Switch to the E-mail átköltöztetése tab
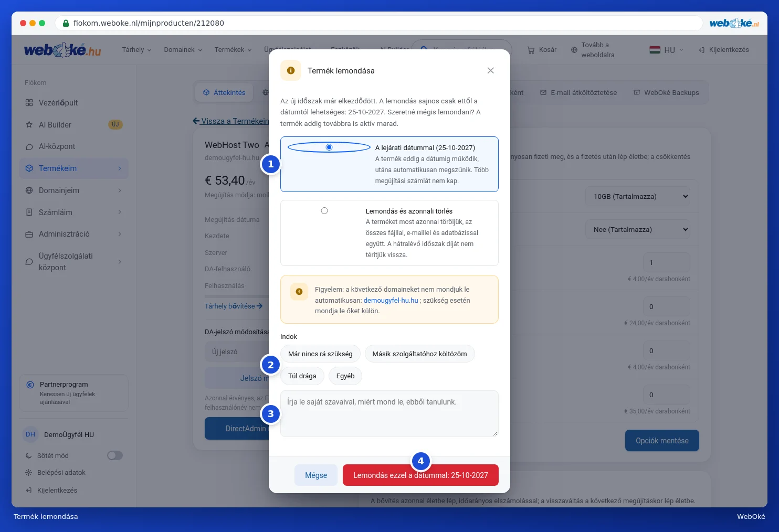The image size is (779, 532). (578, 92)
